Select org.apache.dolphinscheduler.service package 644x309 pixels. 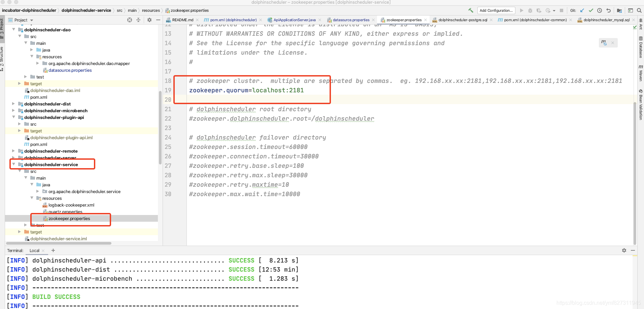coord(84,191)
